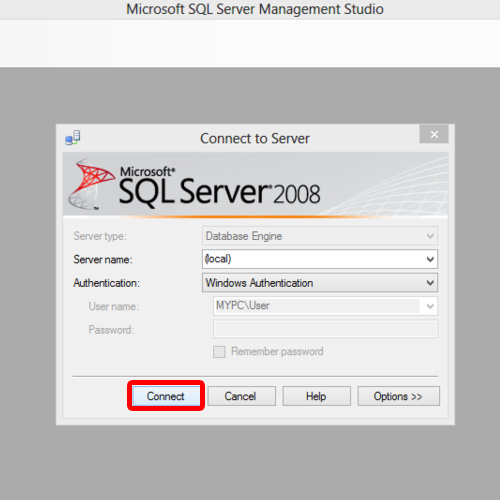Expand connection settings with Options >>

(399, 396)
